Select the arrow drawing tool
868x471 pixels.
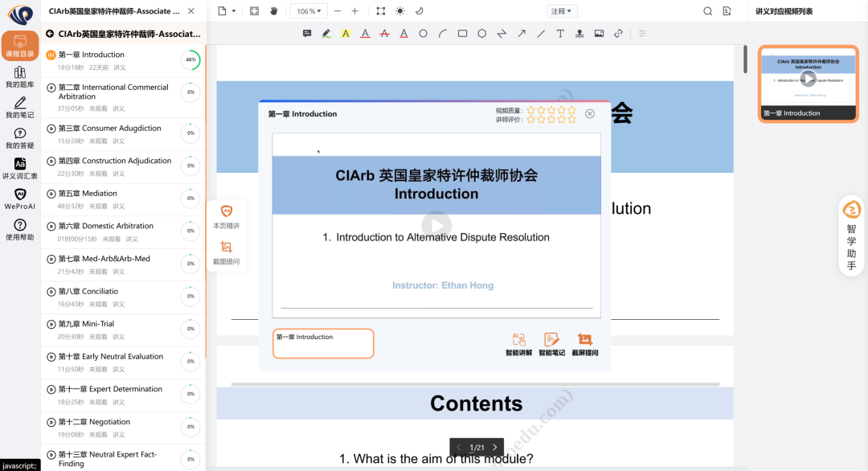tap(521, 34)
